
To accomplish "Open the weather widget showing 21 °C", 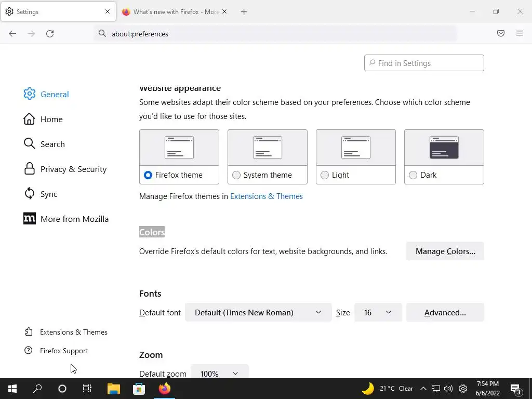I will click(x=387, y=389).
